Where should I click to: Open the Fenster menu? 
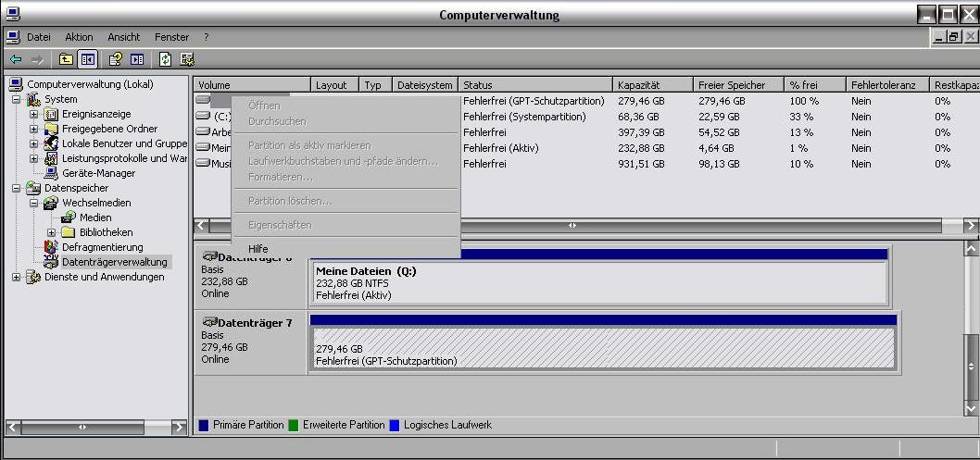pyautogui.click(x=172, y=37)
